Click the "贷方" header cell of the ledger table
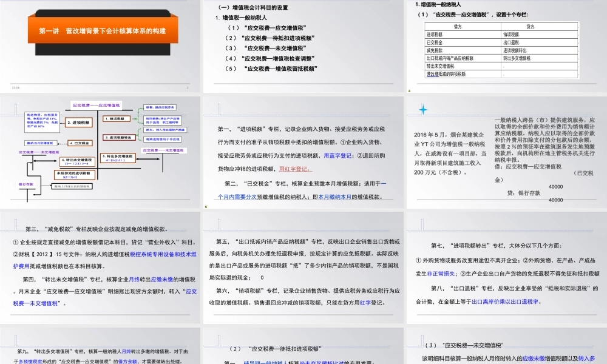The height and width of the screenshot is (364, 607). tap(527, 27)
